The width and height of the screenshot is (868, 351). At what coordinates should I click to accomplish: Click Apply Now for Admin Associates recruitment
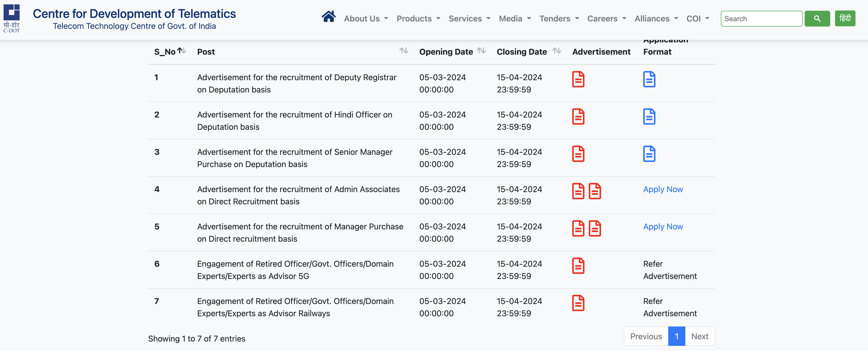pos(663,189)
